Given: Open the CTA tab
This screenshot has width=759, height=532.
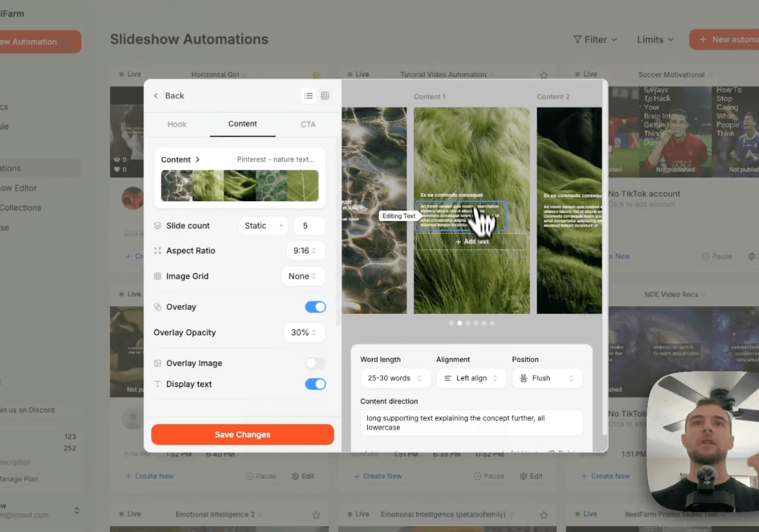Looking at the screenshot, I should tap(308, 124).
